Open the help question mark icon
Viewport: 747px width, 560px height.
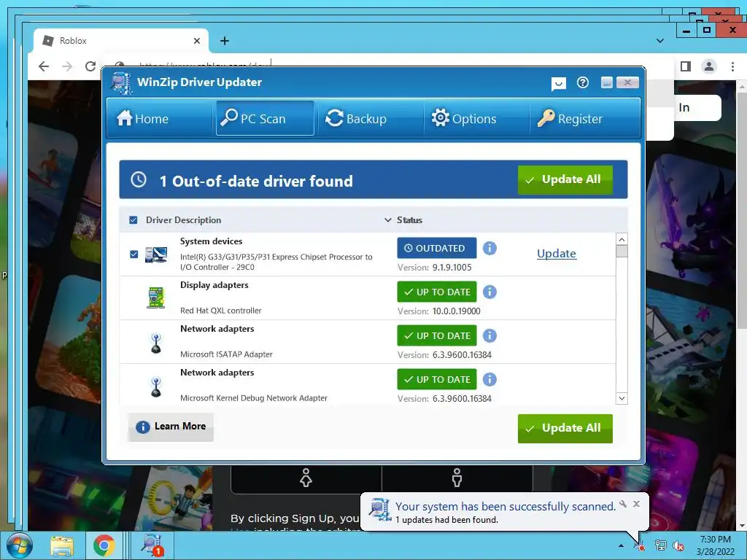(x=583, y=83)
